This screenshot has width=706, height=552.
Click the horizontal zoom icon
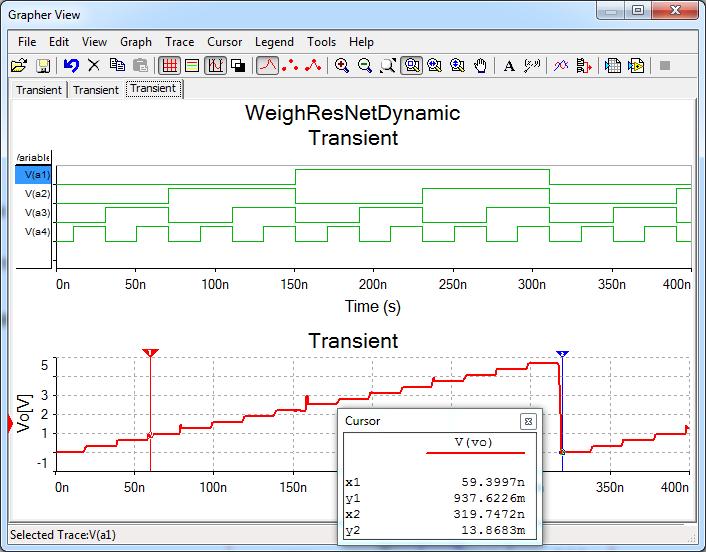434,66
